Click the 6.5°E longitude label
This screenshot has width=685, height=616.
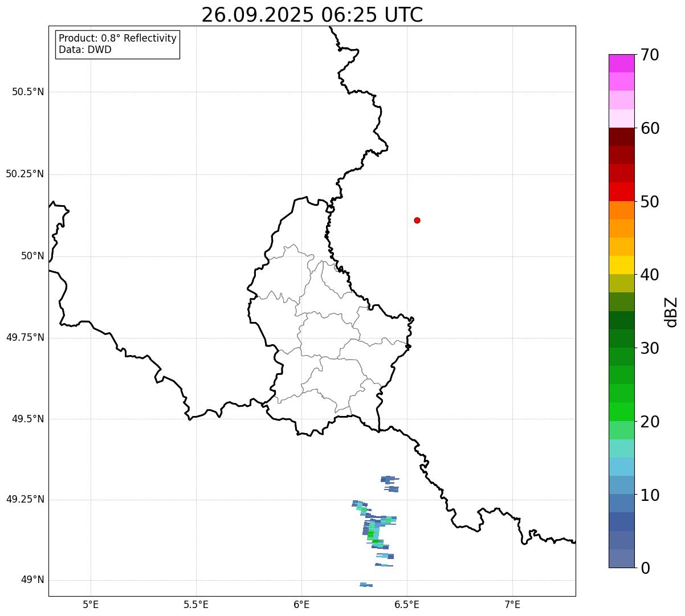tap(407, 604)
